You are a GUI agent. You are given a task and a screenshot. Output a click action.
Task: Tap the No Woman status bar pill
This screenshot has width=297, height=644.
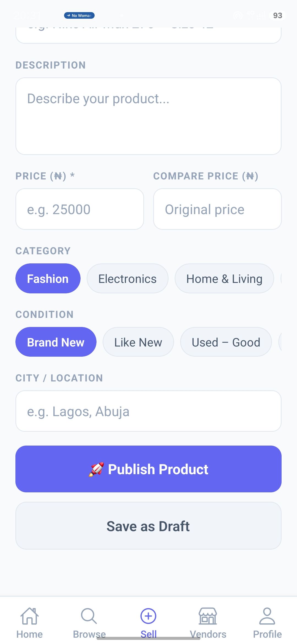(79, 15)
